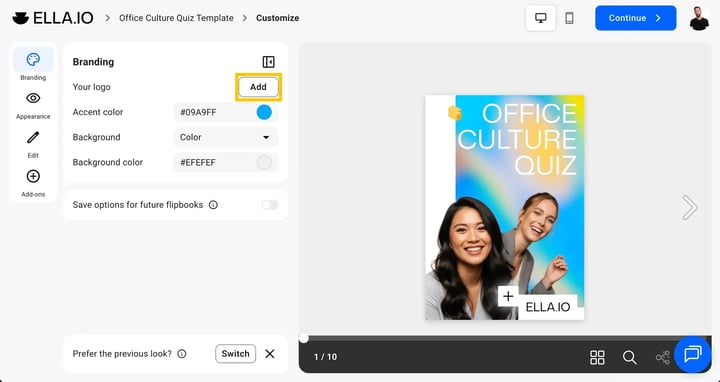Click the Branding panel heading
Viewport: 720px width, 382px height.
point(93,62)
